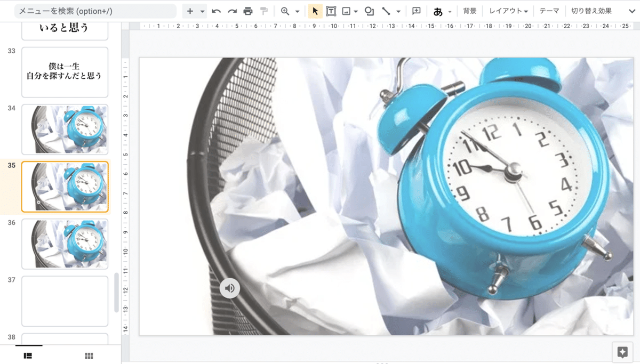Click the explore sparkle button at bottom right
Viewport: 640px width, 364px height.
point(622,352)
